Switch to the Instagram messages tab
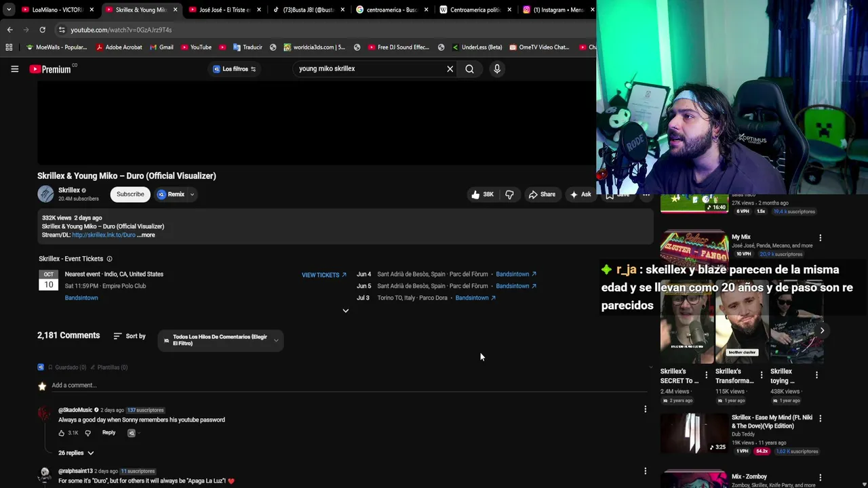868x488 pixels. 558,9
